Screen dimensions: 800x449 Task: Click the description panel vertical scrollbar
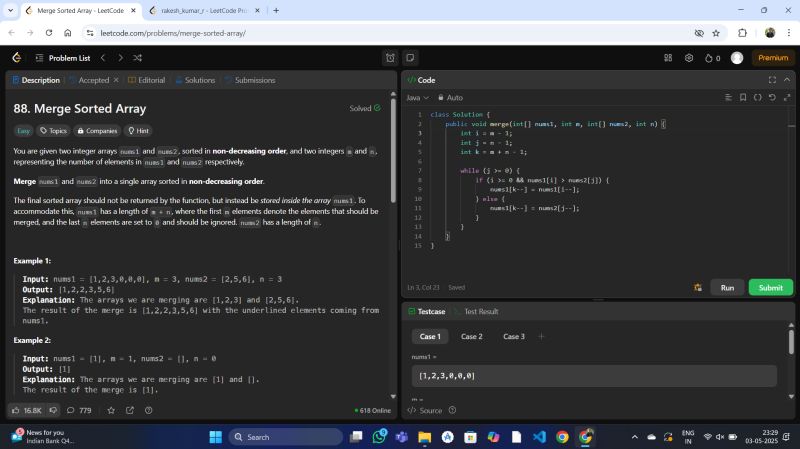393,150
